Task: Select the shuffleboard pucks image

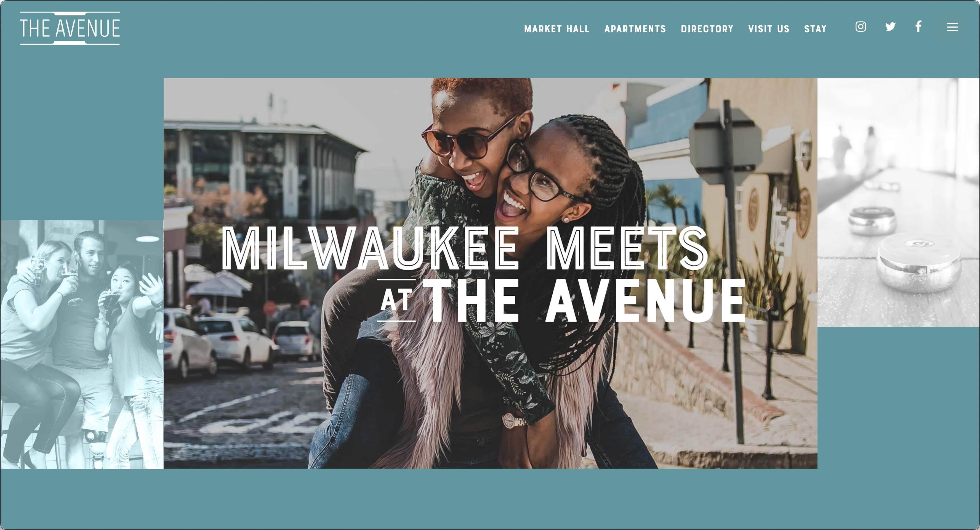Action: pos(899,202)
